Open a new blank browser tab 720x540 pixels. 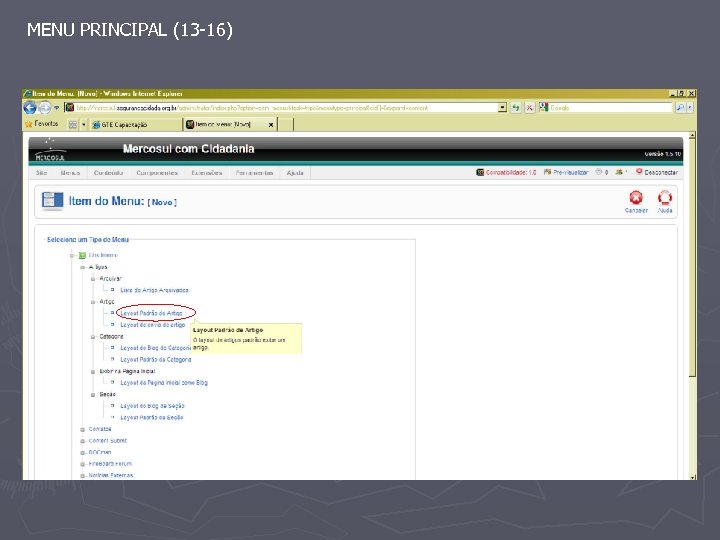(x=286, y=124)
